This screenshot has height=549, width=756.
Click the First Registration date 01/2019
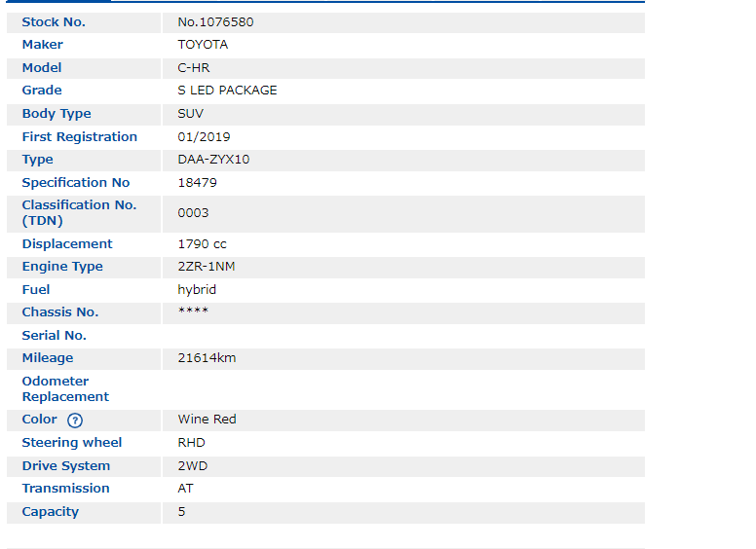pyautogui.click(x=204, y=137)
